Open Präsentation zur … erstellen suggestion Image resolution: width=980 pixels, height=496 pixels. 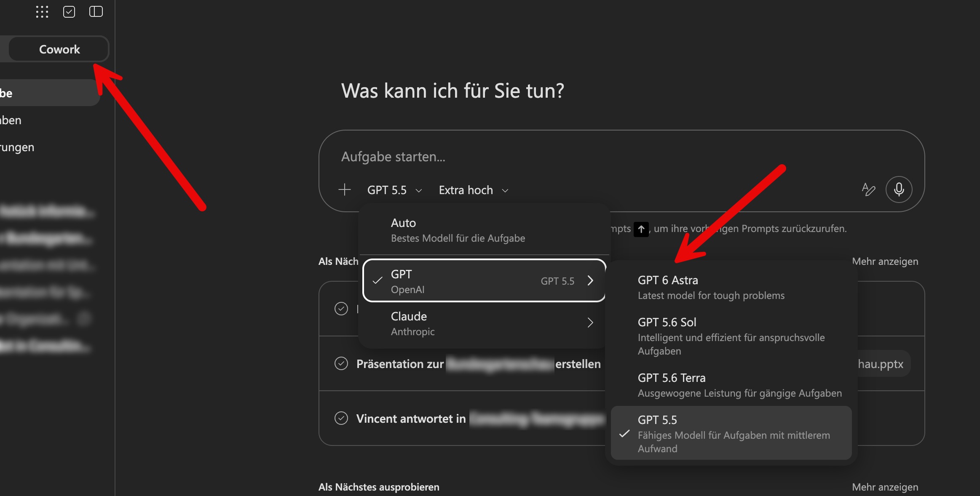[479, 364]
